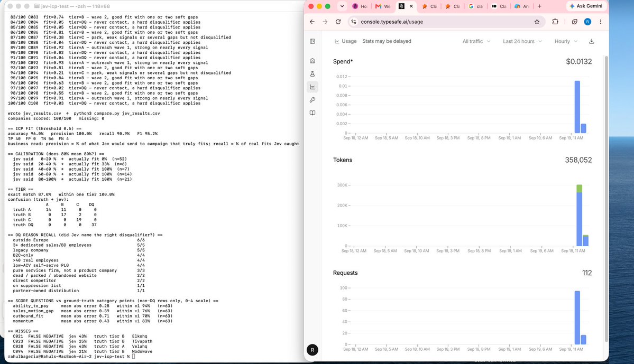Click the tall Tokens chart bar
The width and height of the screenshot is (634, 364).
pos(579,216)
